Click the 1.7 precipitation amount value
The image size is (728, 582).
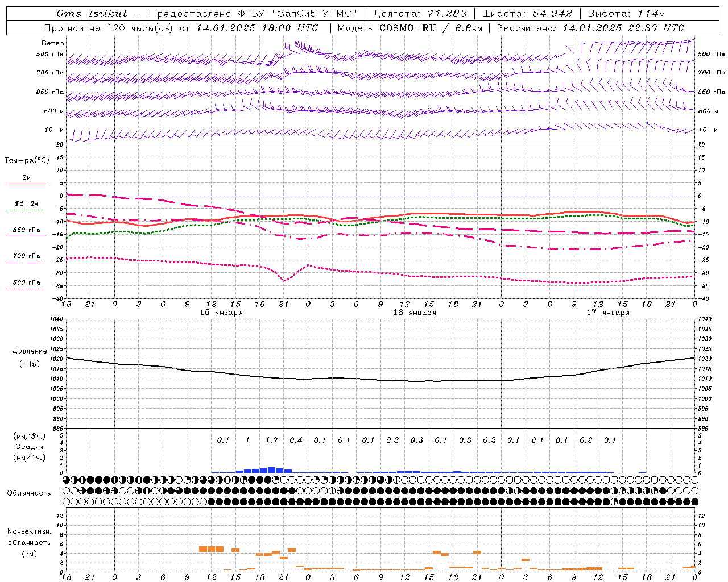click(x=272, y=440)
